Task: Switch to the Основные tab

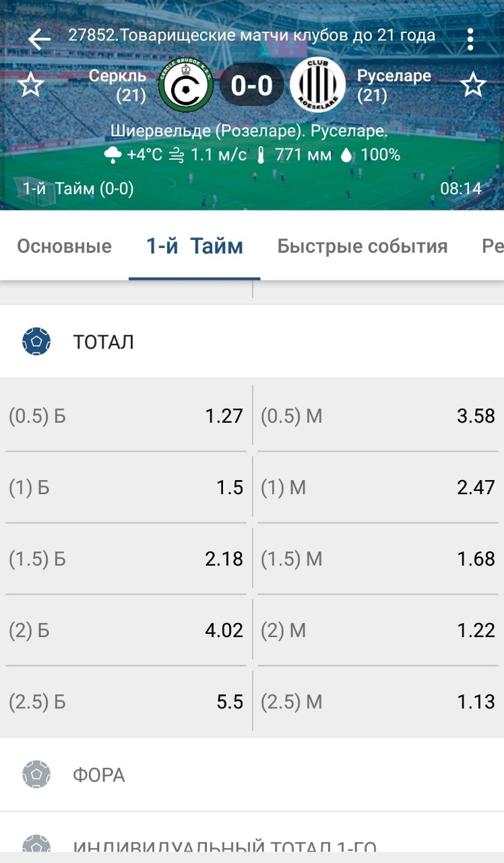Action: tap(64, 246)
